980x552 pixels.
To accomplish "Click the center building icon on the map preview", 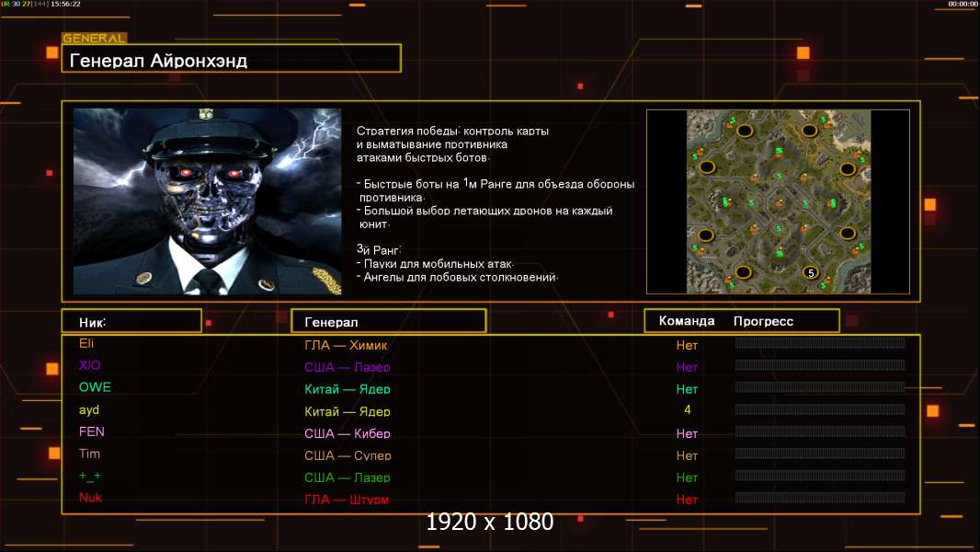I will [779, 199].
